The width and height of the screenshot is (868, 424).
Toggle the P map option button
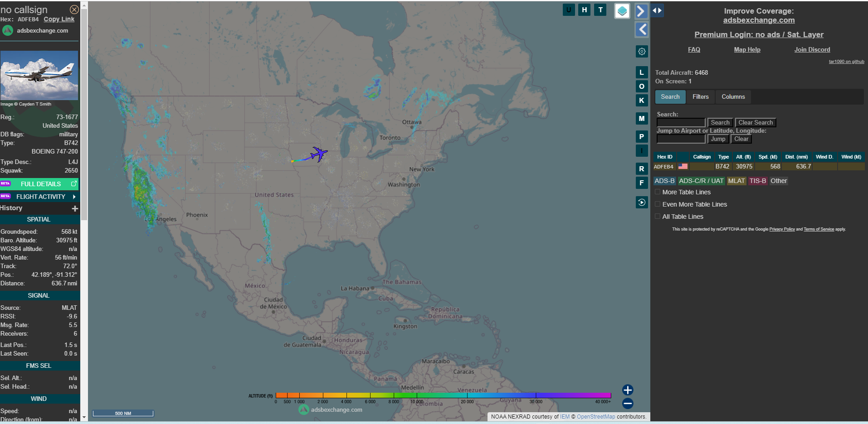point(642,136)
